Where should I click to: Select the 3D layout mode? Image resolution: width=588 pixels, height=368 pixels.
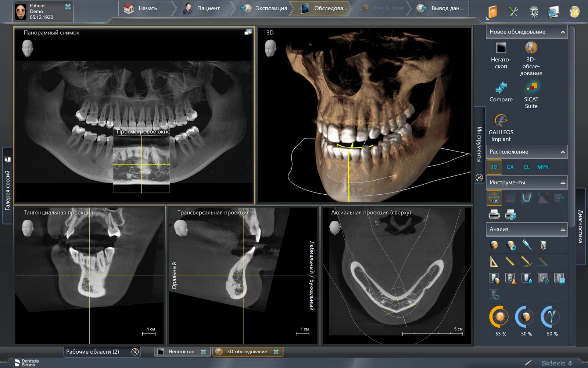[x=494, y=167]
